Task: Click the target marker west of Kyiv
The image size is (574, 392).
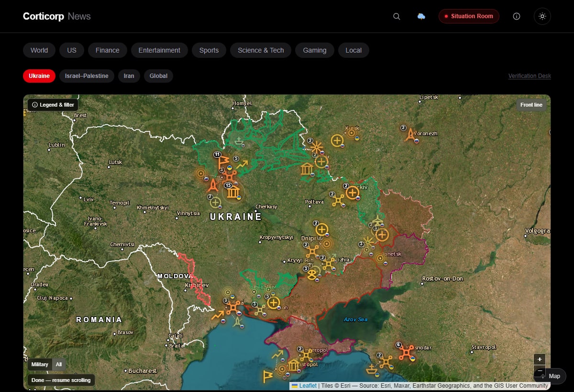Action: (x=200, y=174)
